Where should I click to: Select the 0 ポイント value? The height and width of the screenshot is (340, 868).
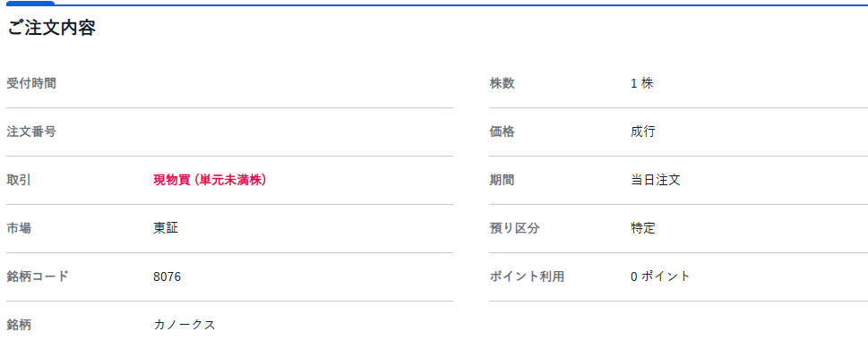coord(660,276)
